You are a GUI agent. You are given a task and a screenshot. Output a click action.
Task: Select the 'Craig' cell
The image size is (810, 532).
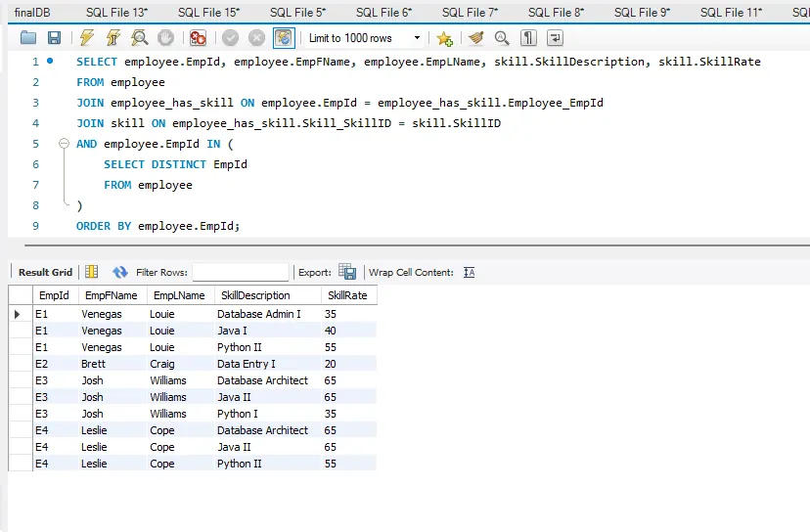click(x=180, y=364)
